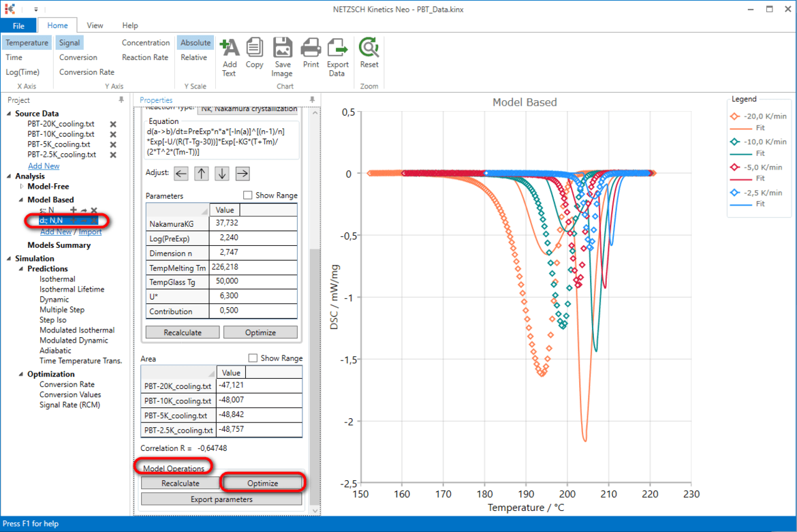Screen dimensions: 797x532
Task: Click Export parameters button
Action: (221, 499)
